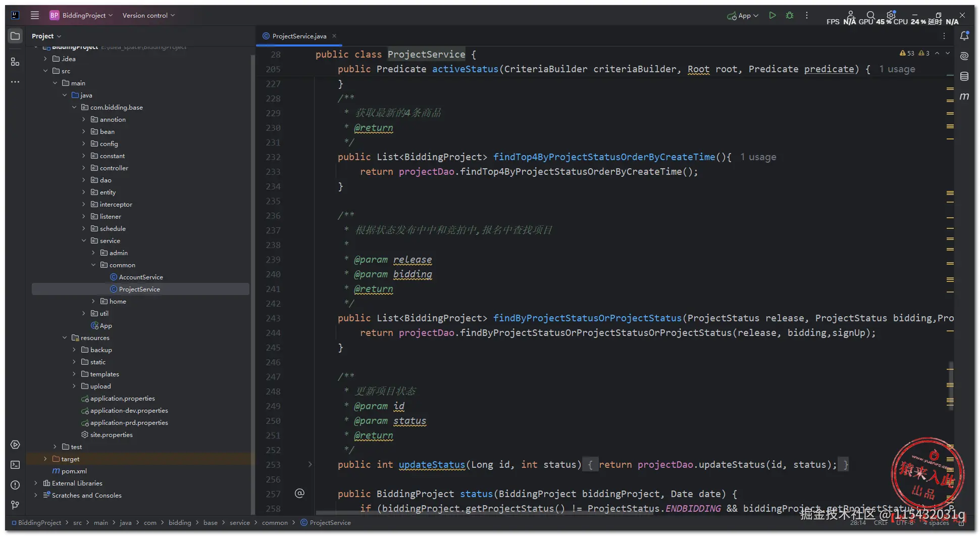
Task: Go to previous highlighted problem
Action: 937,53
